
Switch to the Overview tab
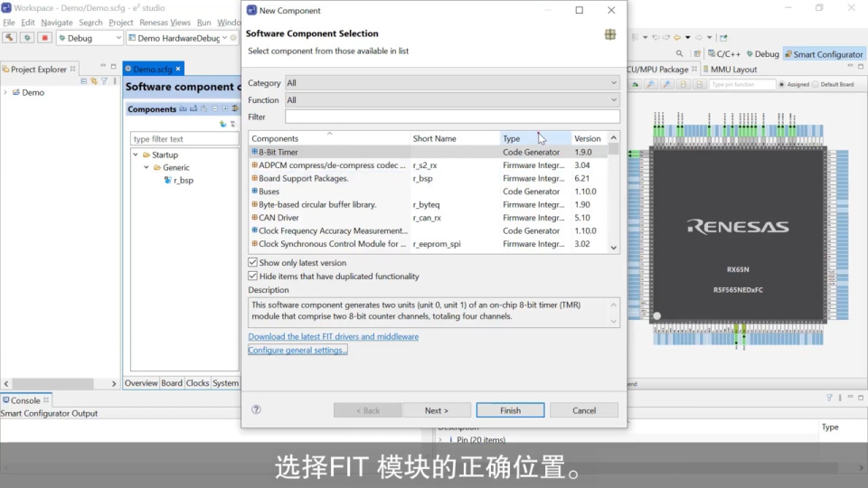click(141, 383)
